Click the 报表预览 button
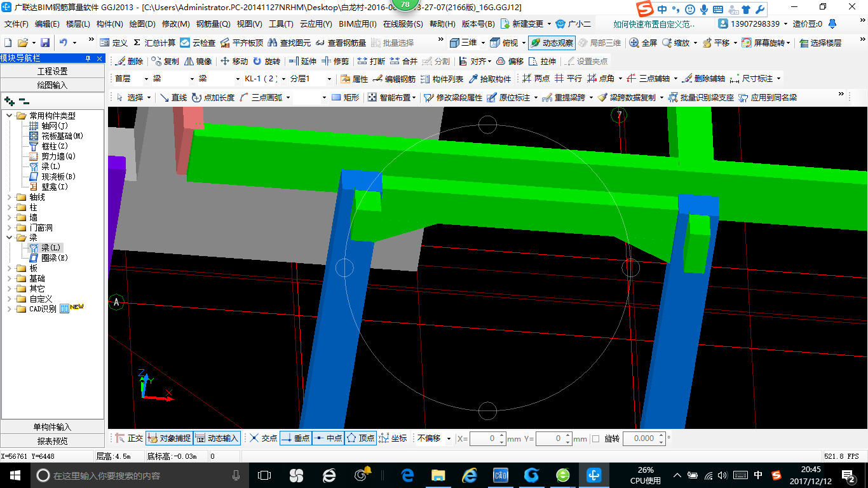The height and width of the screenshot is (488, 868). [x=52, y=440]
